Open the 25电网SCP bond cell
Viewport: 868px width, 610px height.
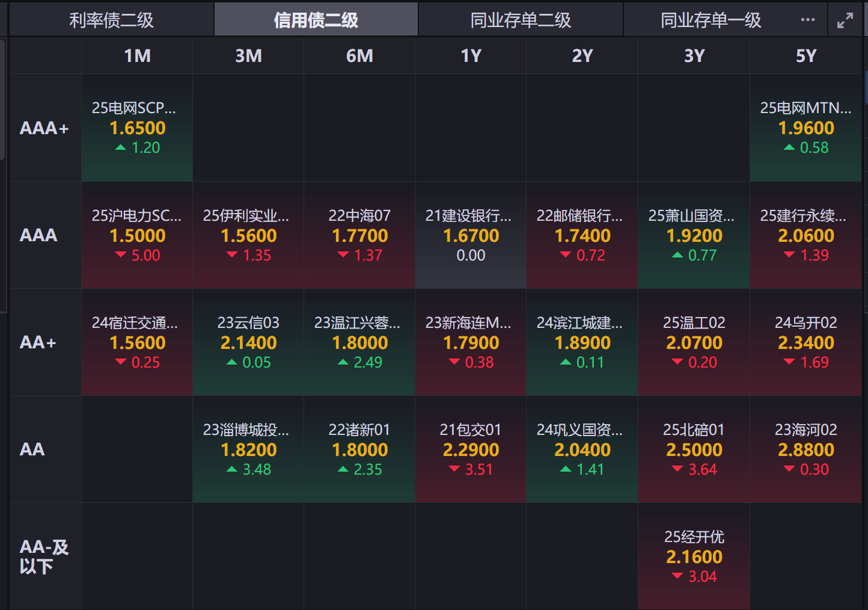137,128
